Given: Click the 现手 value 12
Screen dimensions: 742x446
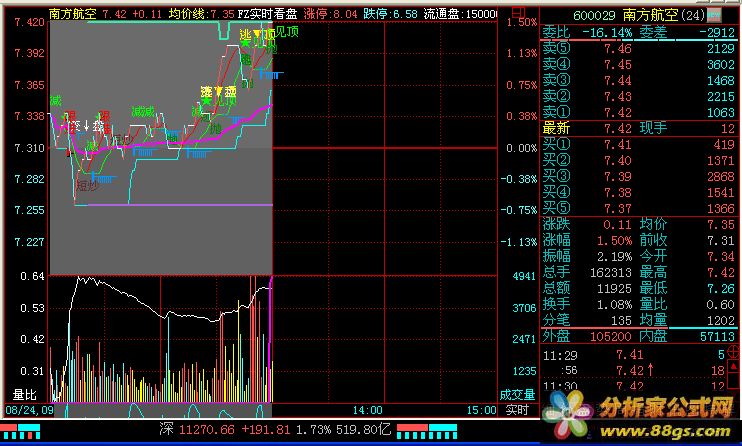Looking at the screenshot, I should (x=728, y=128).
